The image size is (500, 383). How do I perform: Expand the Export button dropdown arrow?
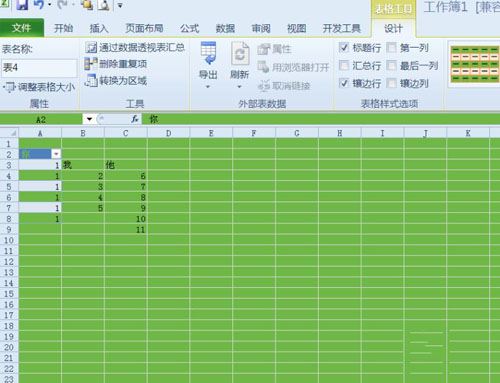(208, 87)
